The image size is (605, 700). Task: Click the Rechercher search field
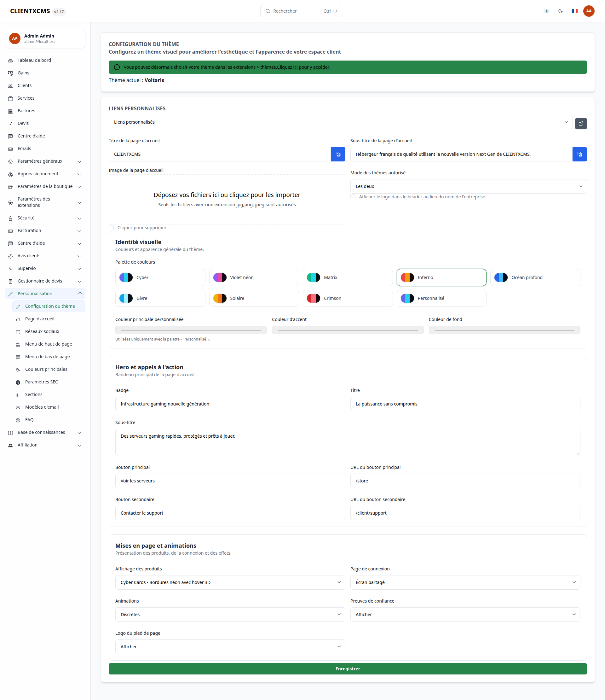pyautogui.click(x=301, y=11)
